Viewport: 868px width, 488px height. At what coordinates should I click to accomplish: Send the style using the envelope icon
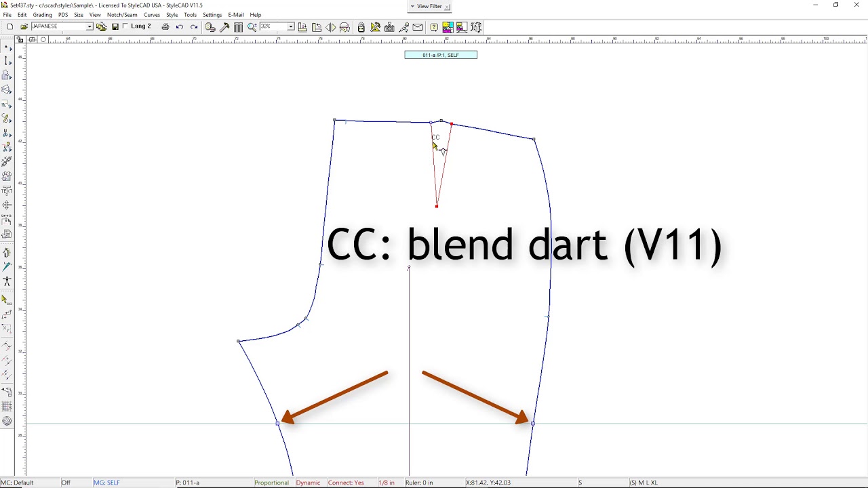point(418,27)
